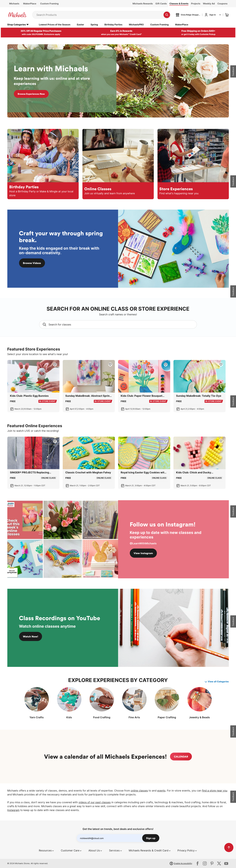Image resolution: width=236 pixels, height=868 pixels.
Task: Favorite Kids Club: Plastic Egg Bunnies heart
Action: pyautogui.click(x=55, y=364)
